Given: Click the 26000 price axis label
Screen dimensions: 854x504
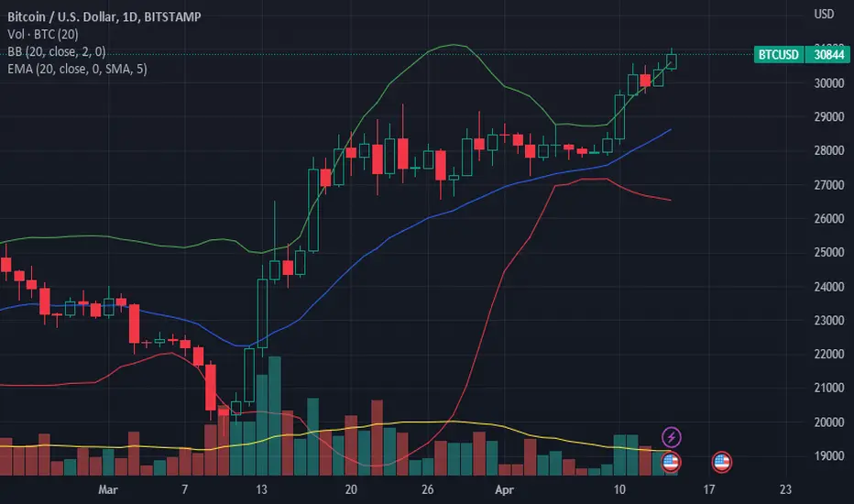Looking at the screenshot, I should point(828,219).
